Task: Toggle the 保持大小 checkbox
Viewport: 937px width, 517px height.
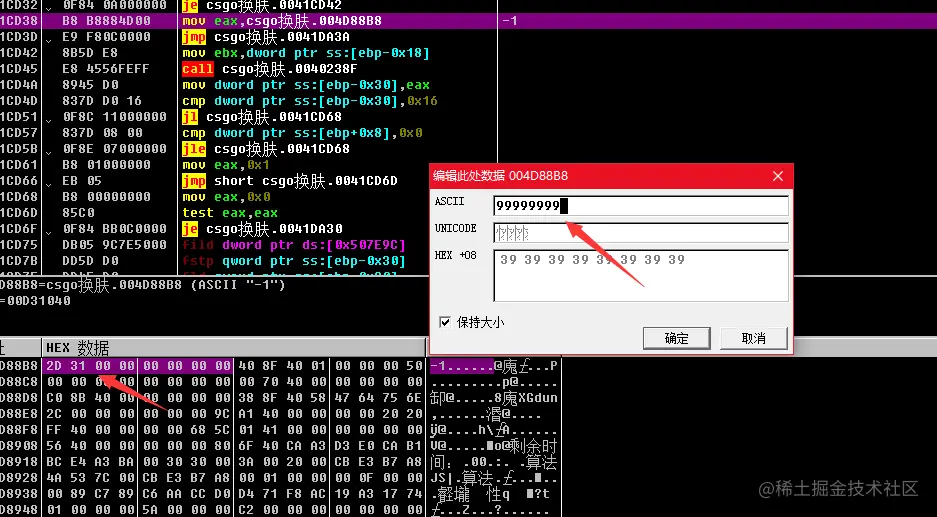Action: (445, 322)
